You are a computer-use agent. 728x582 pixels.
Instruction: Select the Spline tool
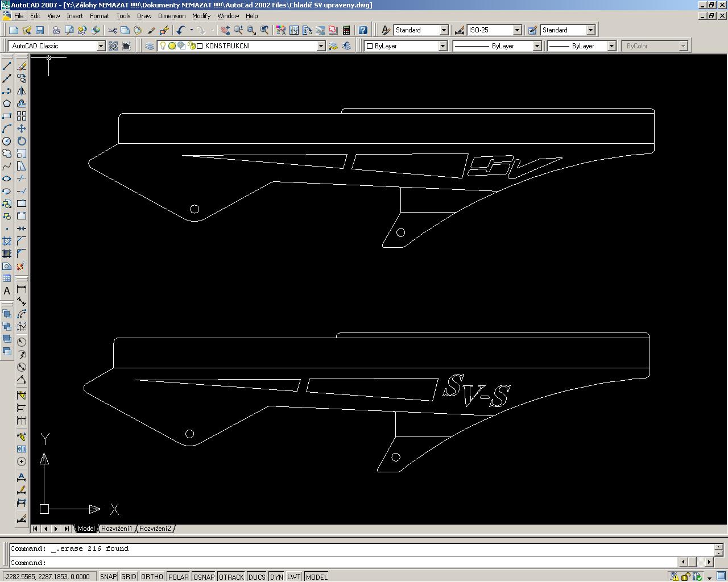coord(7,166)
